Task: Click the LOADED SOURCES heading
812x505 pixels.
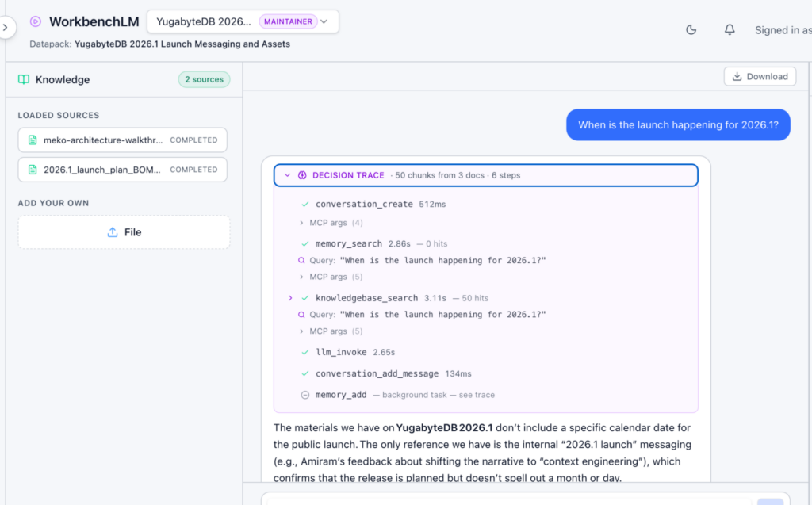Action: tap(59, 115)
